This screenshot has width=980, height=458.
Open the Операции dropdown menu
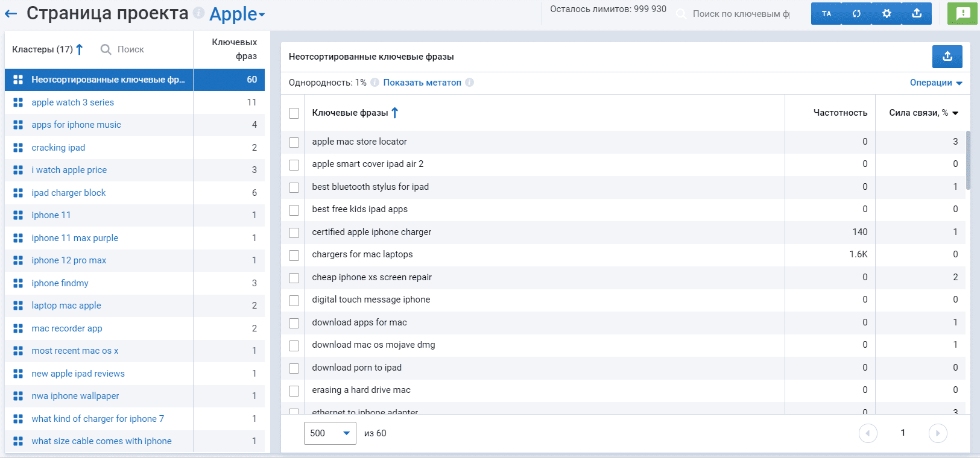click(x=936, y=83)
